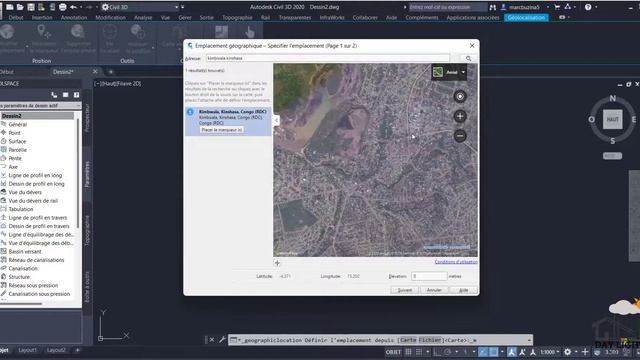Click the address search field
The image size is (640, 360).
[x=327, y=58]
